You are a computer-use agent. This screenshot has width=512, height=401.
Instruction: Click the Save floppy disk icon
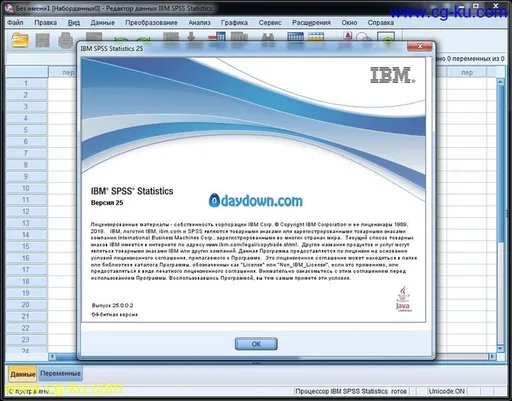point(43,40)
